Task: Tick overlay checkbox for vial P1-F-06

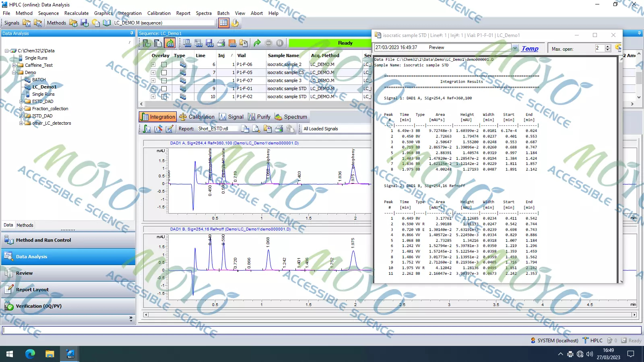Action: (x=164, y=64)
